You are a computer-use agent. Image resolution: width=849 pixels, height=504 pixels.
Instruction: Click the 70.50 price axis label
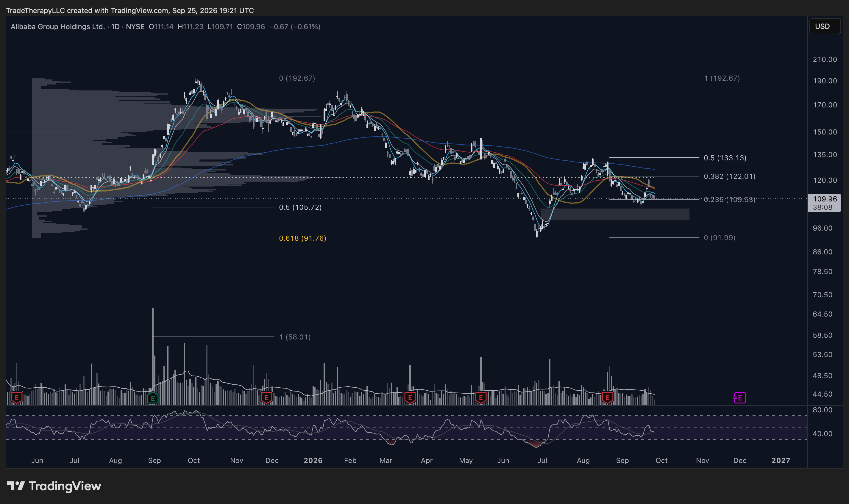pyautogui.click(x=823, y=295)
